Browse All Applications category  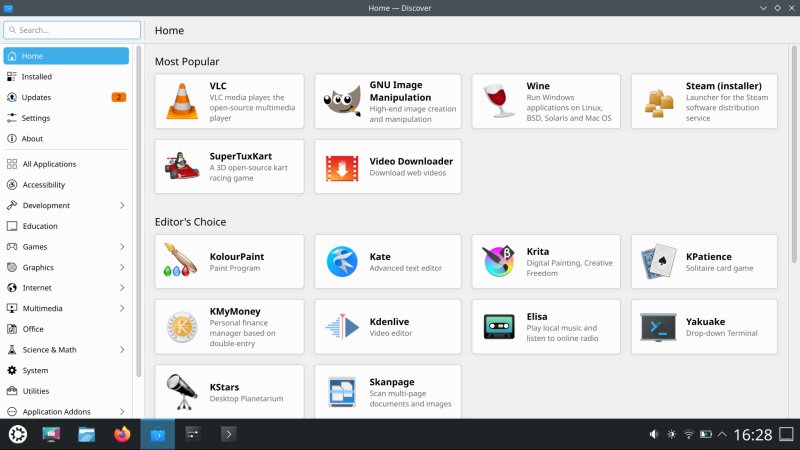coord(66,164)
